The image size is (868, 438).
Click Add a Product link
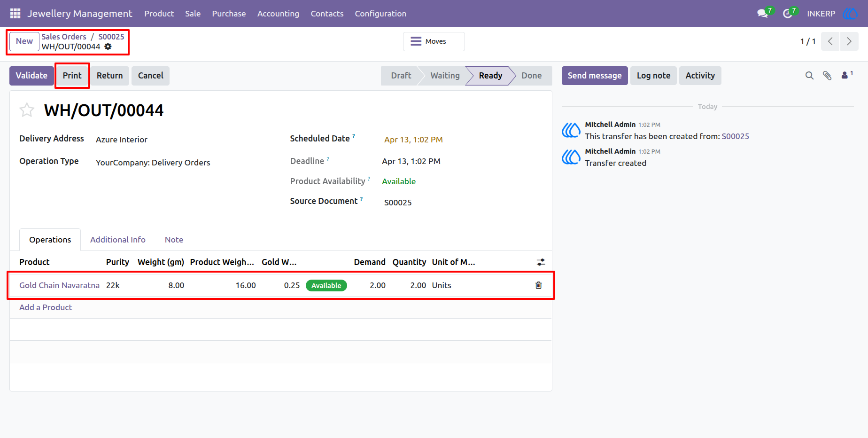pyautogui.click(x=46, y=307)
